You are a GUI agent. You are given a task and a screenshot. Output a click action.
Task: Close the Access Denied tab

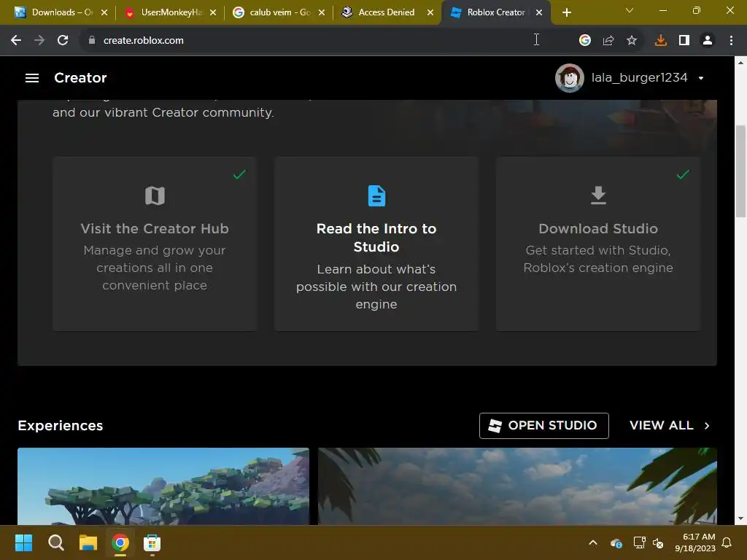[x=430, y=12]
